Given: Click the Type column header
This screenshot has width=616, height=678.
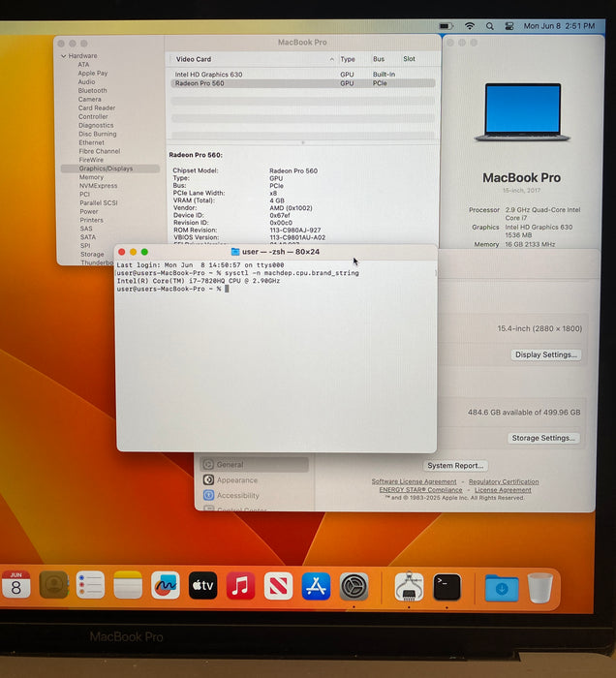Looking at the screenshot, I should click(348, 59).
